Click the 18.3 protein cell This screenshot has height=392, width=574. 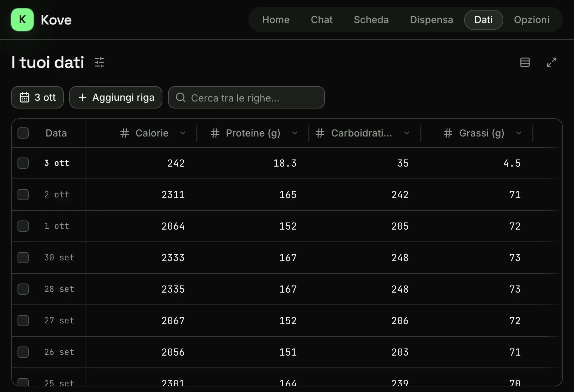(x=253, y=163)
